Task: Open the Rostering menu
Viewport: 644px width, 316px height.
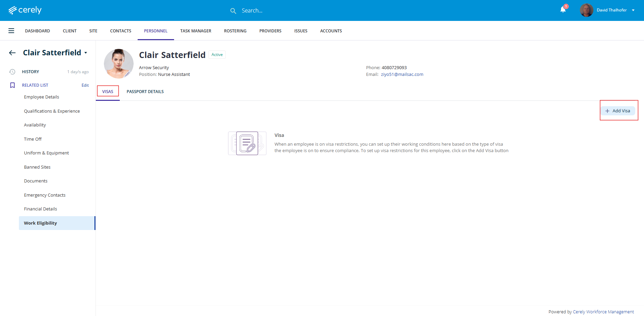Action: 235,31
